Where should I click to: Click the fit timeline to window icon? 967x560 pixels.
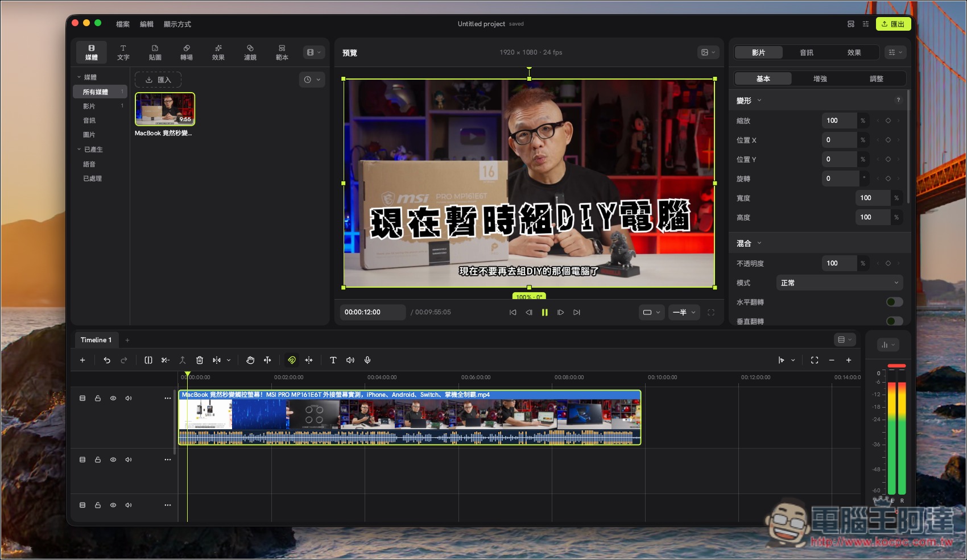click(815, 360)
